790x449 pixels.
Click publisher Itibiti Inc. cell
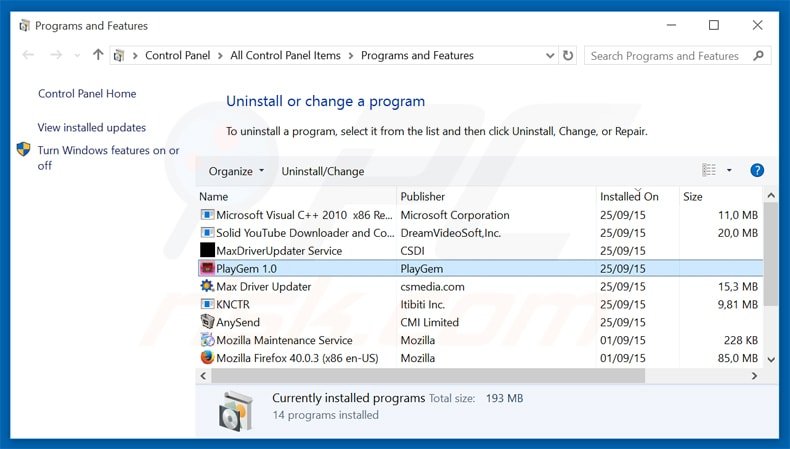coord(422,304)
